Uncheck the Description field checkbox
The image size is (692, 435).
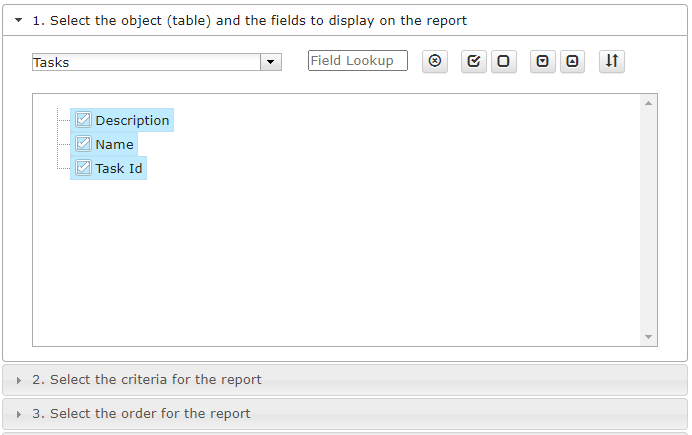(83, 120)
